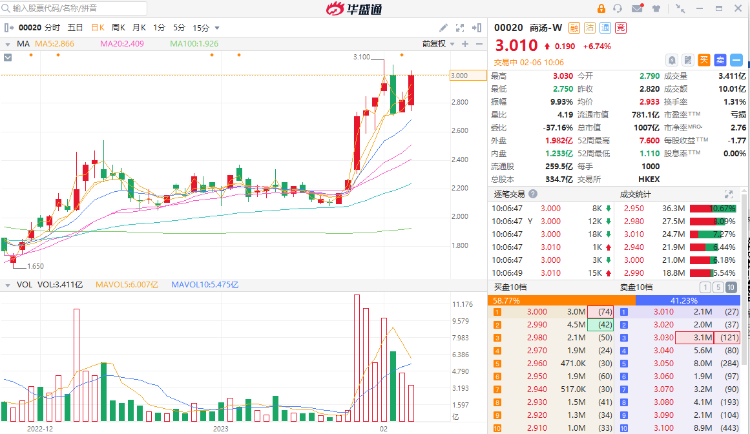Focus the stock code search field
750x434 pixels.
74,8
